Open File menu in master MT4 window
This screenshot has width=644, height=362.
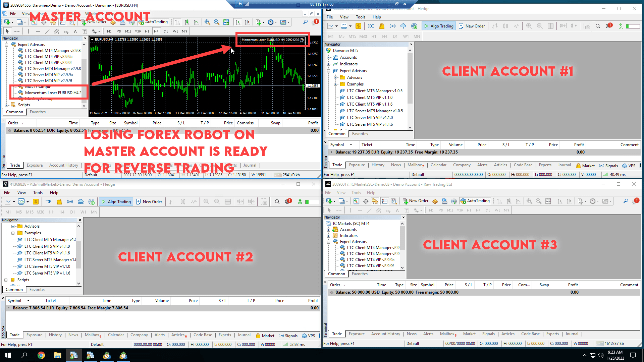point(13,13)
